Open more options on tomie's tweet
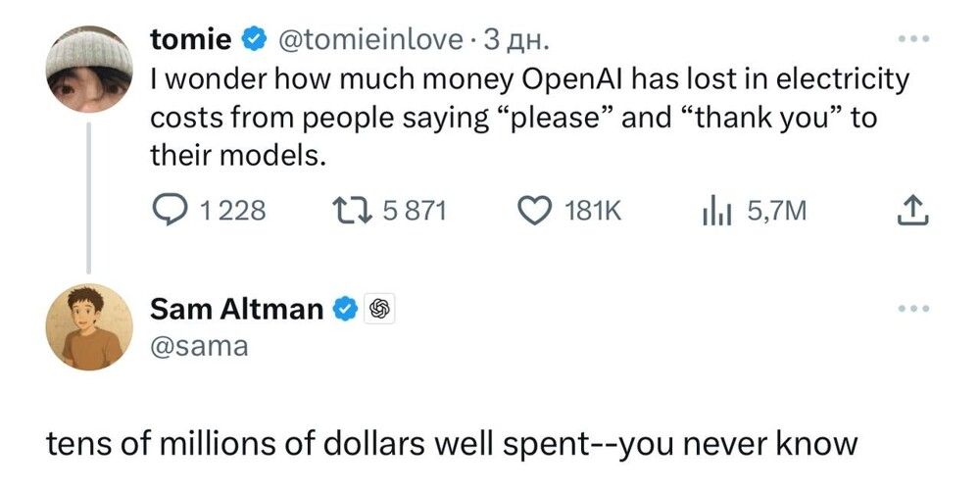This screenshot has height=492, width=980. tap(911, 40)
